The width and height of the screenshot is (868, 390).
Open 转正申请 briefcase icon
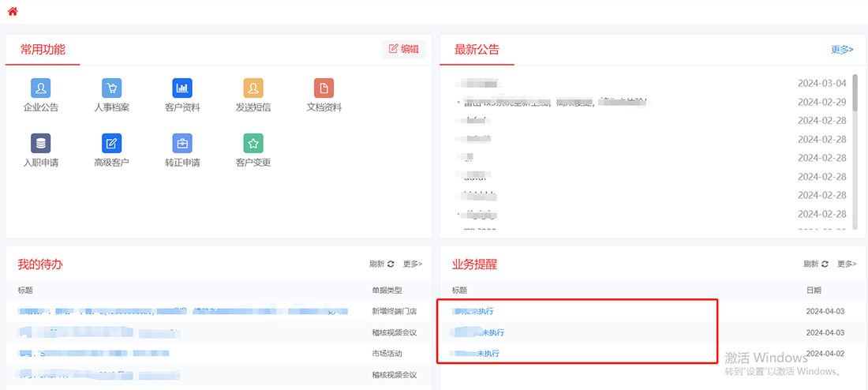182,143
